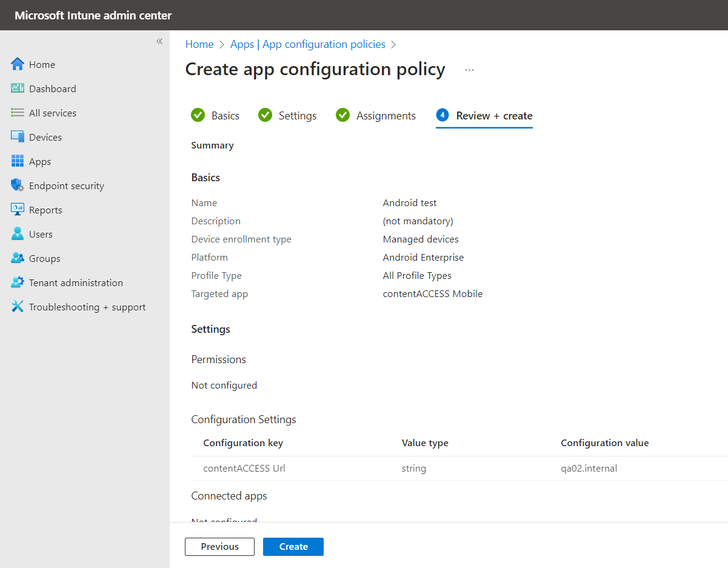Screen dimensions: 728x568
Task: Click the Endpoint security shield icon
Action: point(18,185)
